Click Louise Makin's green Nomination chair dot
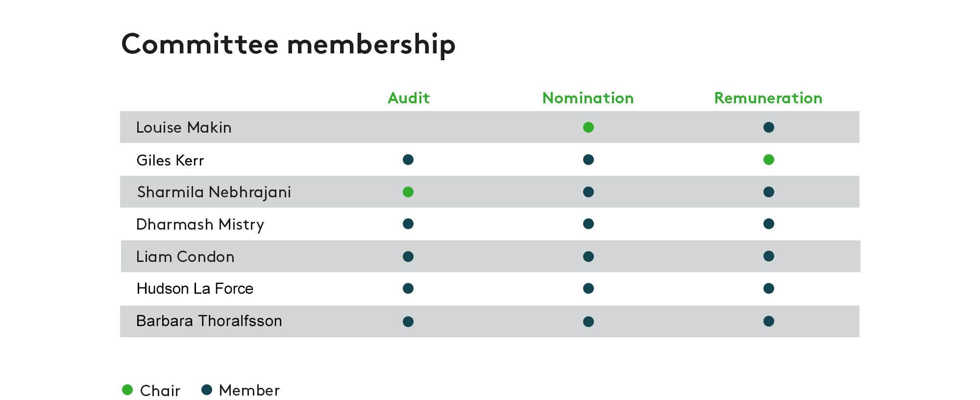This screenshot has width=980, height=400. (588, 127)
